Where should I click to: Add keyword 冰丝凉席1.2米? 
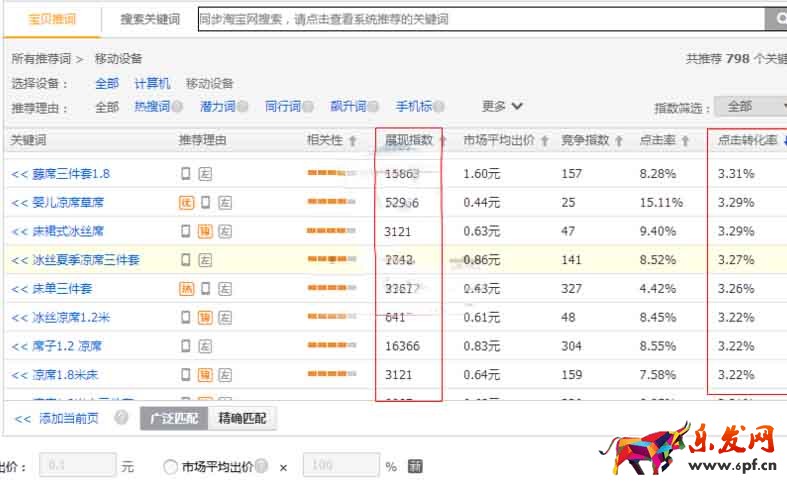click(18, 318)
